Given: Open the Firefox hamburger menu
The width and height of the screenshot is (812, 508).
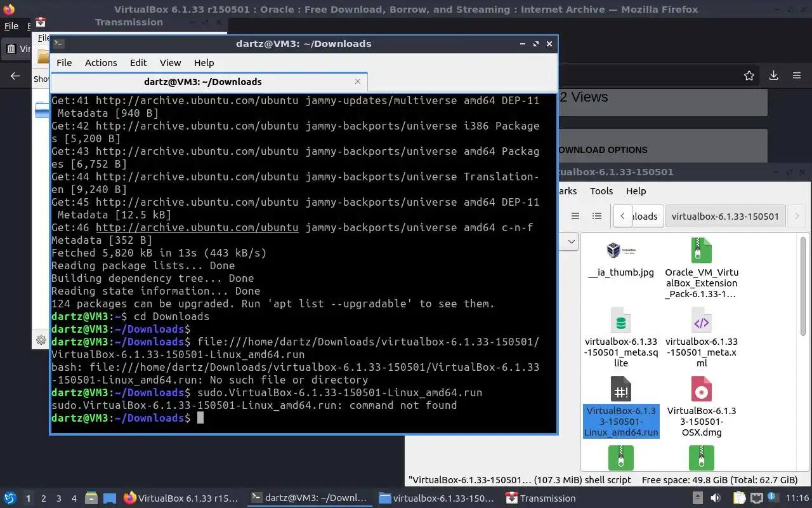Looking at the screenshot, I should (x=797, y=76).
